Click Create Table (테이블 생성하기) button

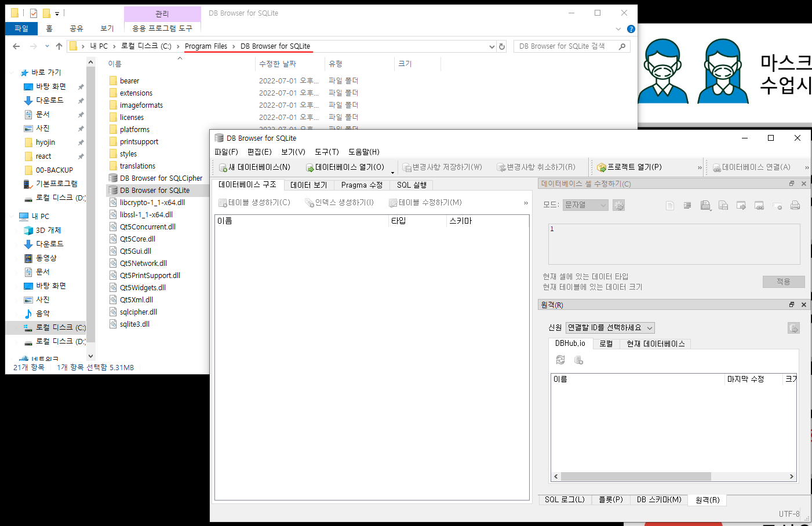254,203
